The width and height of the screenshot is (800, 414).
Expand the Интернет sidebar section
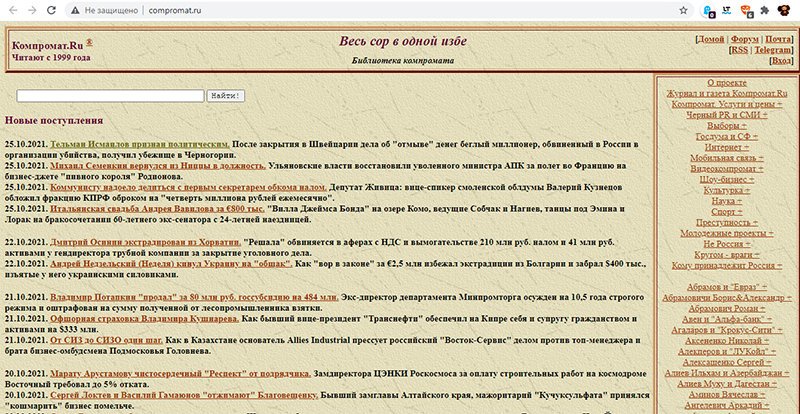click(727, 147)
